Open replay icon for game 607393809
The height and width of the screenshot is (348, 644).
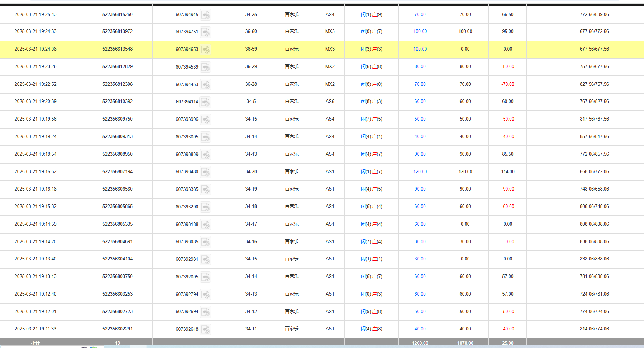205,155
